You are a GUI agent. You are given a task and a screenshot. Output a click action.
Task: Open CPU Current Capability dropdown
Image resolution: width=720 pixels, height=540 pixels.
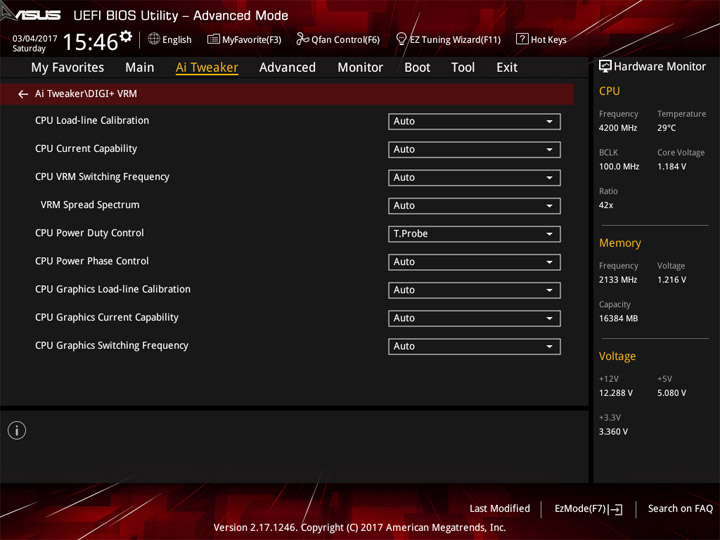coord(474,150)
